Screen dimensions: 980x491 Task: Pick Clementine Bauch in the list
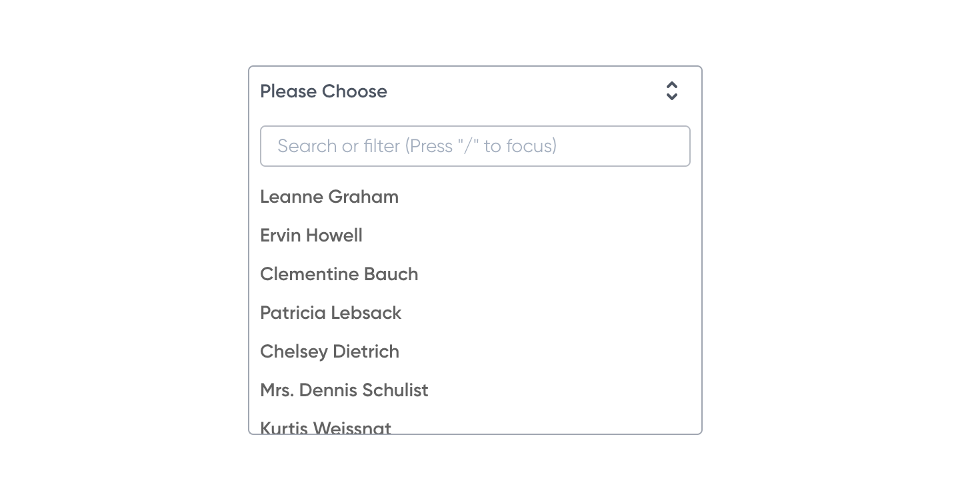339,274
